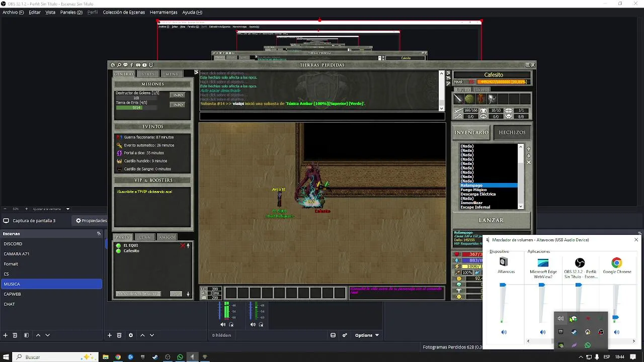644x362 pixels.
Task: Switch to the HECHIZOS tab
Action: click(x=512, y=132)
